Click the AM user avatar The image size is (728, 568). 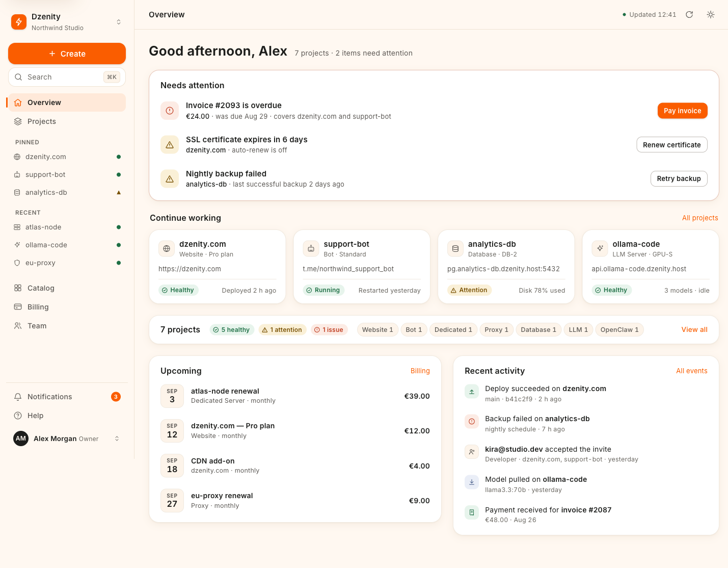pyautogui.click(x=21, y=438)
